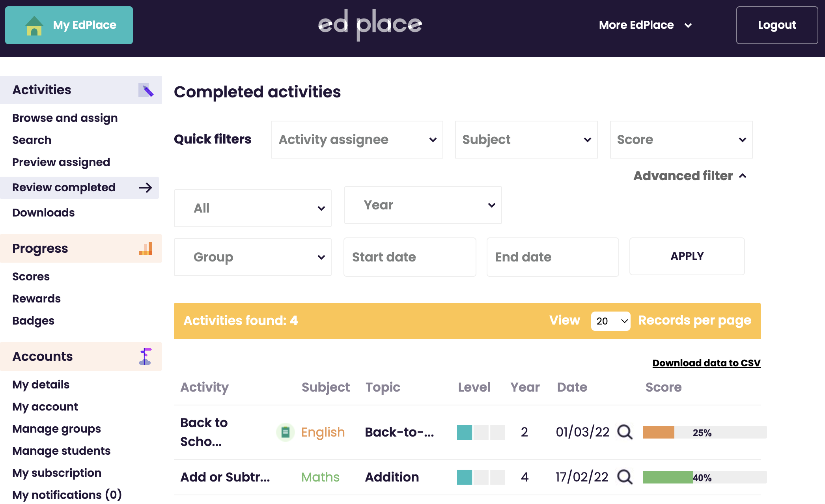Open the Year dropdown filter
Viewport: 825px width, 504px height.
click(423, 205)
